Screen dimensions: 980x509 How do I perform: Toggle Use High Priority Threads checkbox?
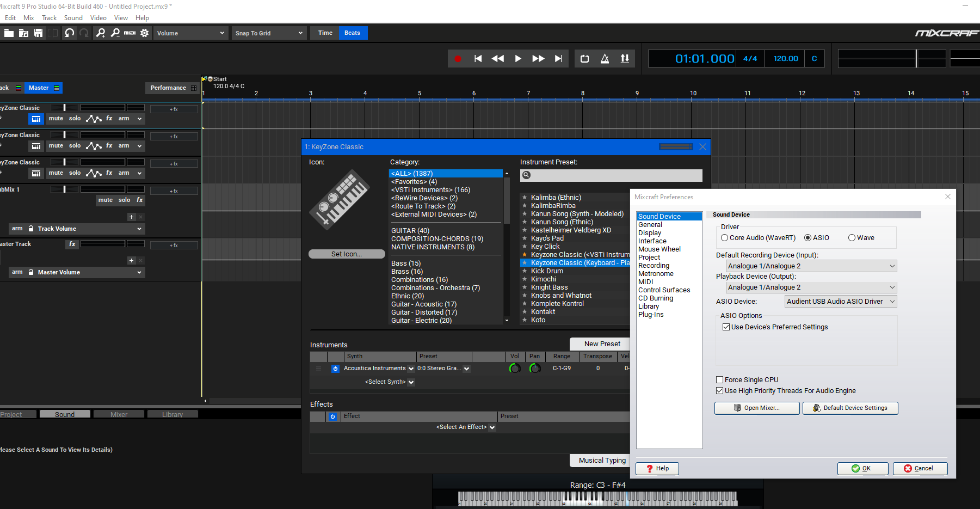tap(720, 391)
